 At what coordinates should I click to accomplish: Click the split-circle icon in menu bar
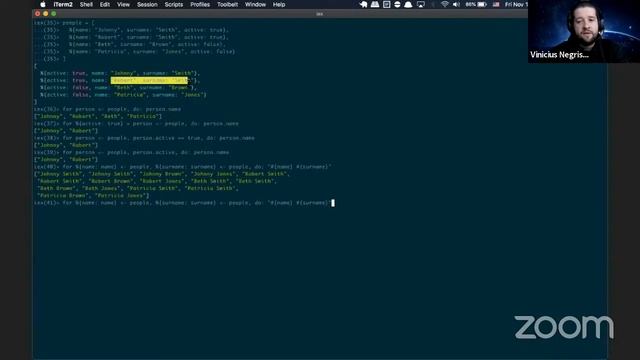click(397, 4)
